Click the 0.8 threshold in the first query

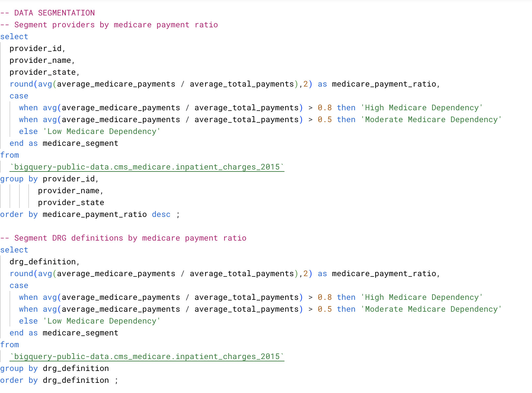pyautogui.click(x=325, y=108)
